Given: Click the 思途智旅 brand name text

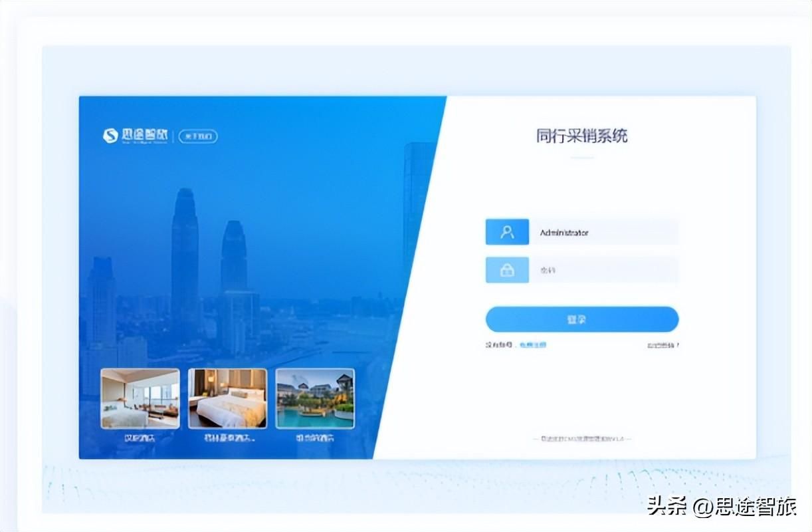Looking at the screenshot, I should click(144, 134).
